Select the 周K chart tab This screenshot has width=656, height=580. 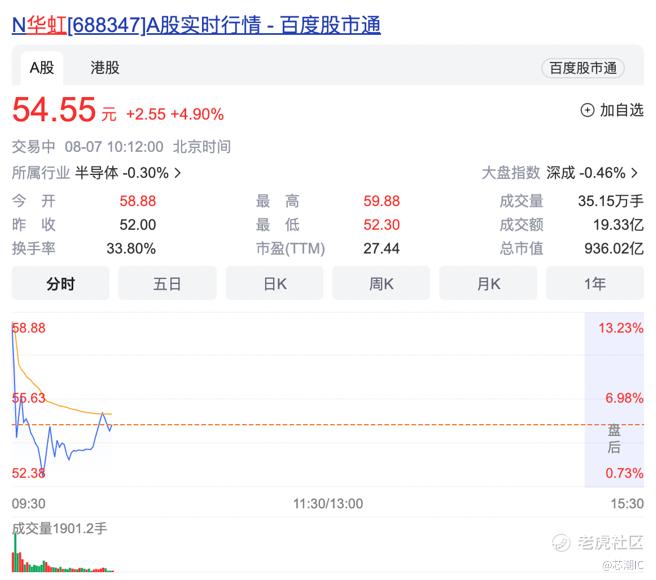(x=381, y=284)
